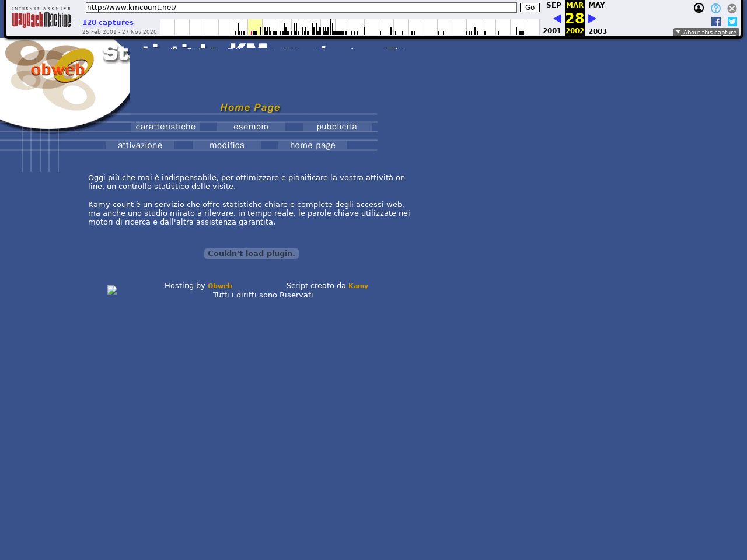Screen dimensions: 747x560
Task: Click the Obweb logo image
Action: [58, 70]
